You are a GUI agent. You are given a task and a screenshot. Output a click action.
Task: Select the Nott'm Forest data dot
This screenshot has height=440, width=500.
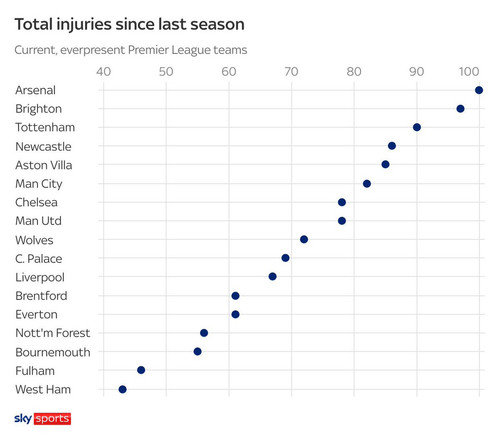pos(204,333)
